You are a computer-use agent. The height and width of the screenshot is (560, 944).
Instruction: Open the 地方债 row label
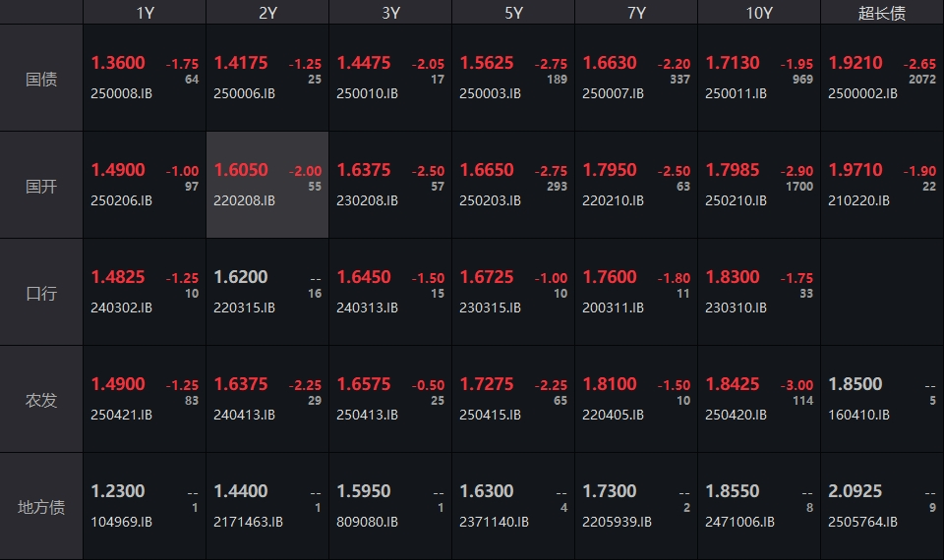[41, 507]
